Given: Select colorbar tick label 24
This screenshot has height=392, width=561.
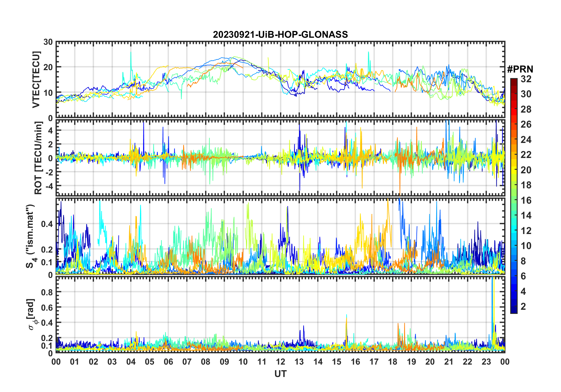Looking at the screenshot, I should click(x=526, y=140).
